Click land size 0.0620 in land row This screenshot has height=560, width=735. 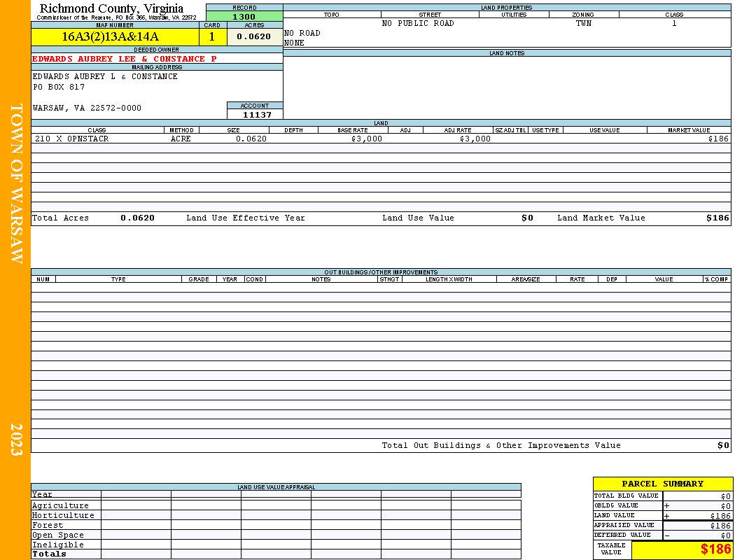click(251, 139)
